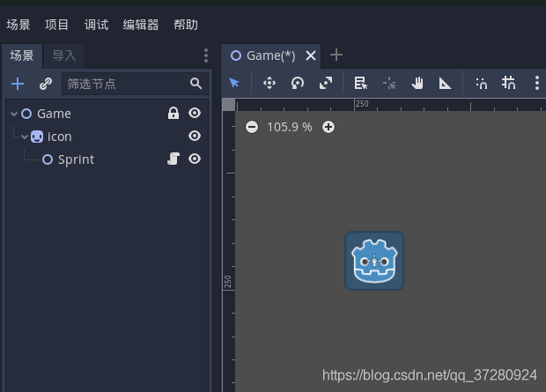Activate the Move mode tool

click(x=269, y=83)
